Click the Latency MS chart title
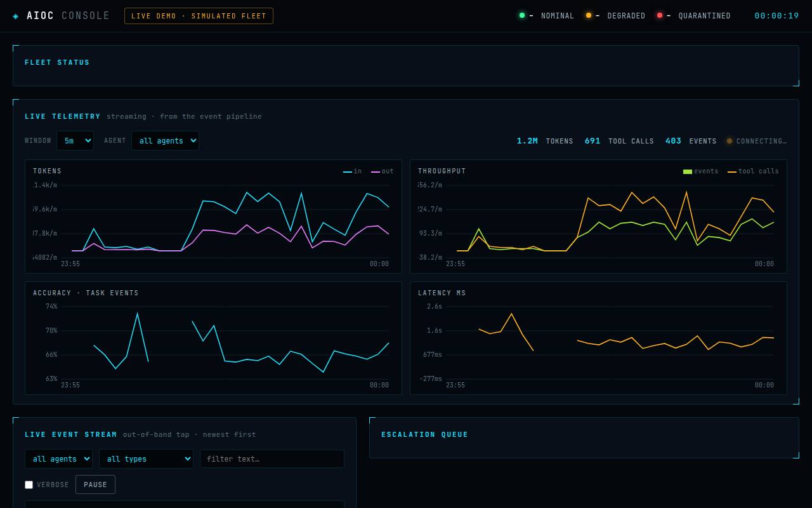This screenshot has width=812, height=508. [442, 293]
